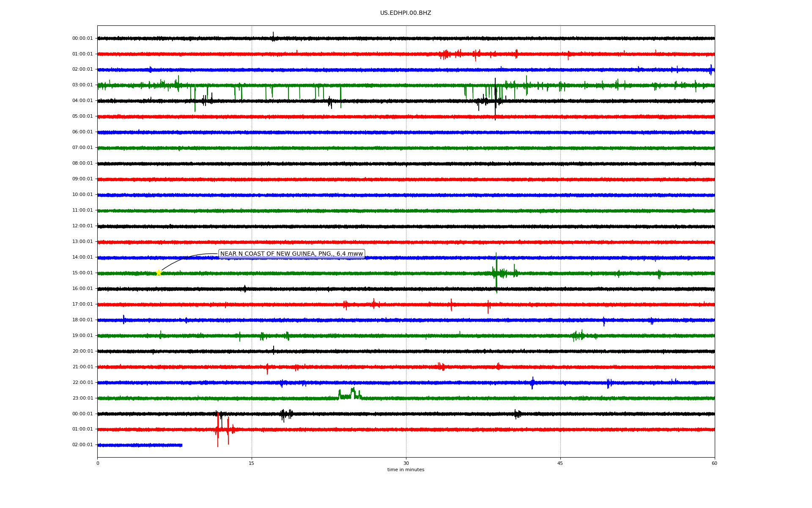This screenshot has height=508, width=812.
Task: Click the US.EDHPI.00.BHZ plot title
Action: point(406,13)
